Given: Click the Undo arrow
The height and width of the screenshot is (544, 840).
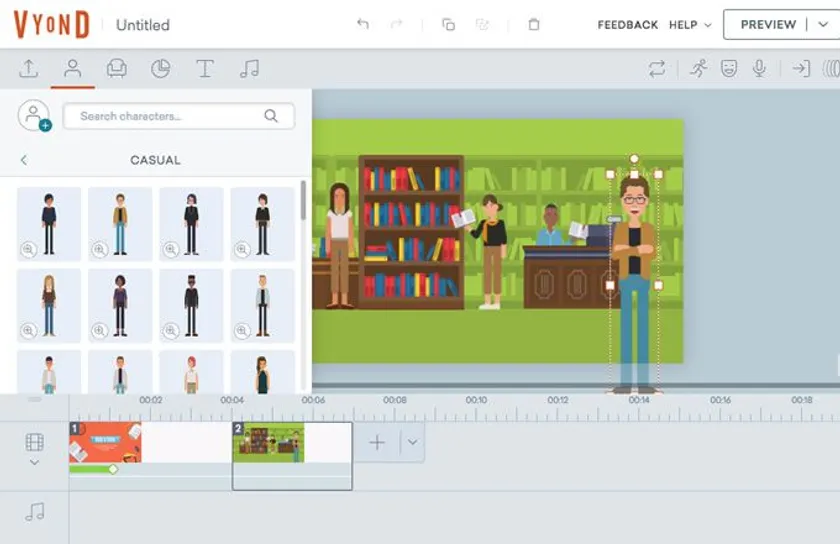Looking at the screenshot, I should [x=363, y=24].
